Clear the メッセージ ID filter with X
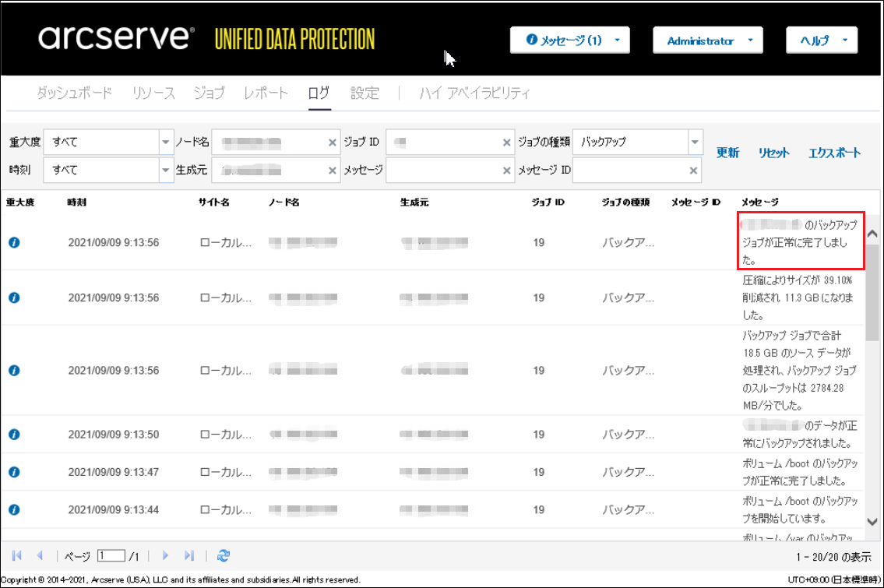884x588 pixels. coord(693,171)
